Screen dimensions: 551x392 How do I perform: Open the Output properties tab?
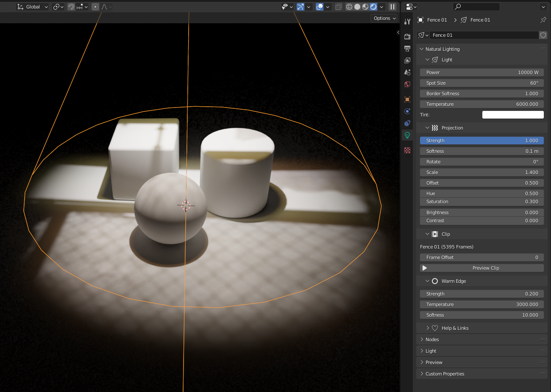pos(407,49)
